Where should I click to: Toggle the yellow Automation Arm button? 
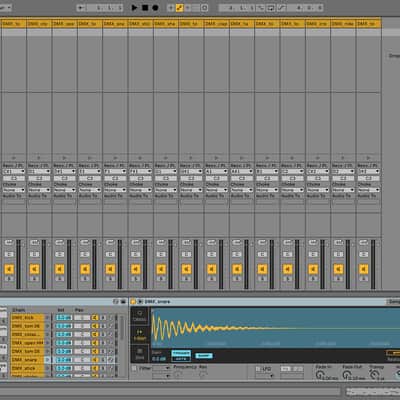180,8
